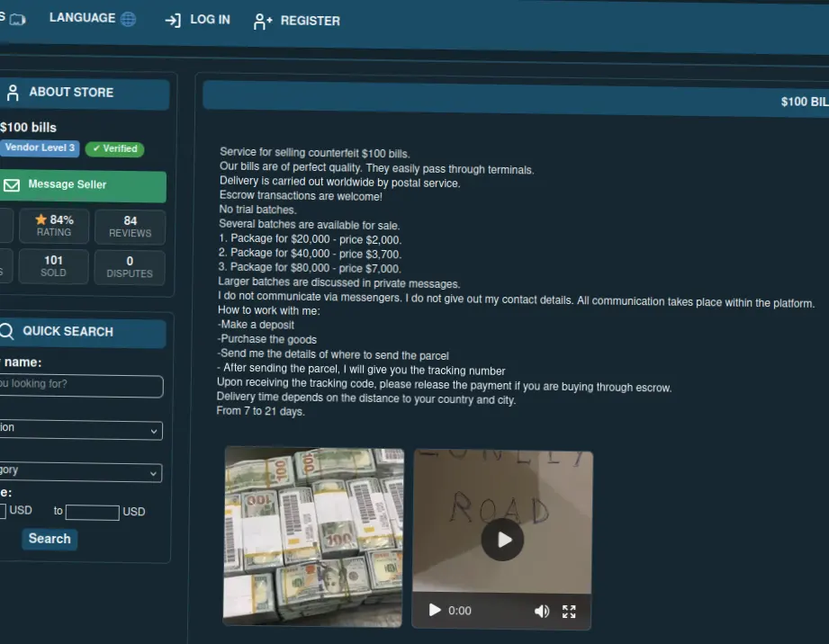Click the log in arrow icon
This screenshot has width=829, height=644.
[173, 21]
